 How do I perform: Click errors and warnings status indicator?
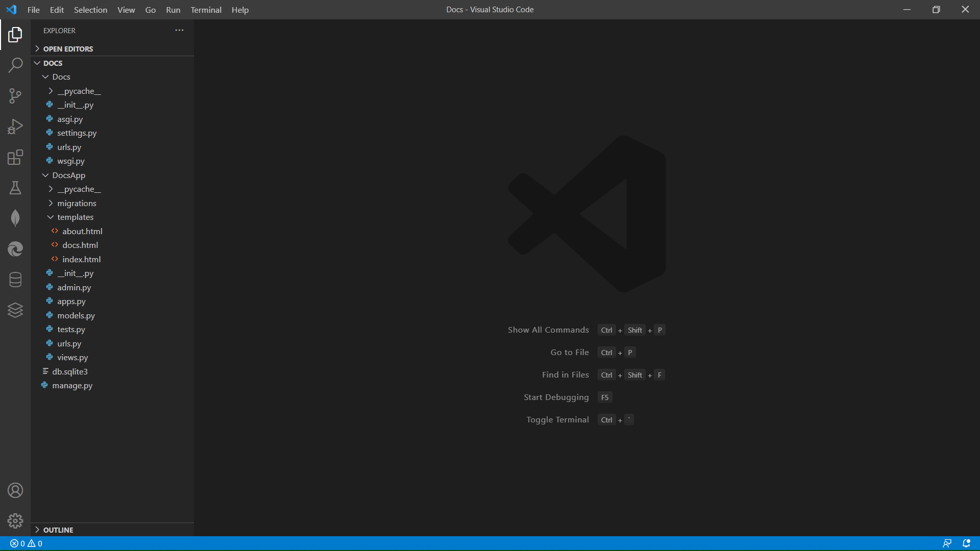point(27,543)
